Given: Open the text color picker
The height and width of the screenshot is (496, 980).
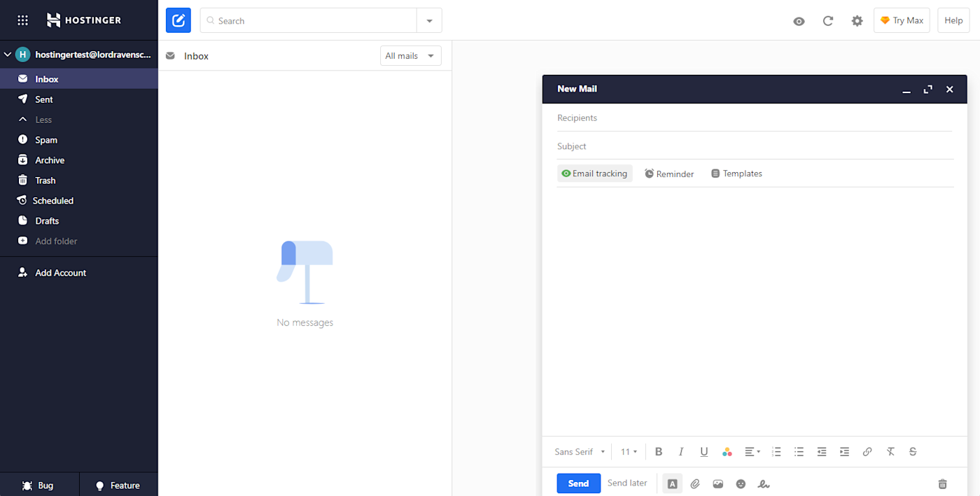Looking at the screenshot, I should click(x=727, y=452).
